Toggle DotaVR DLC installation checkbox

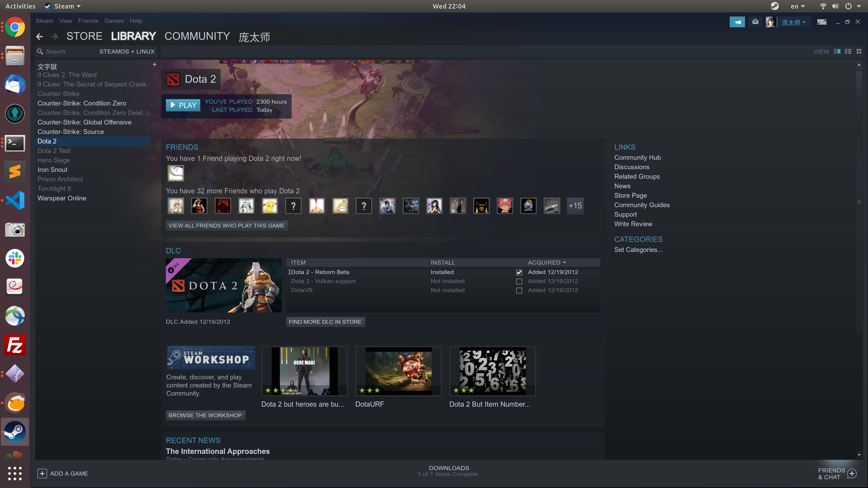tap(519, 290)
